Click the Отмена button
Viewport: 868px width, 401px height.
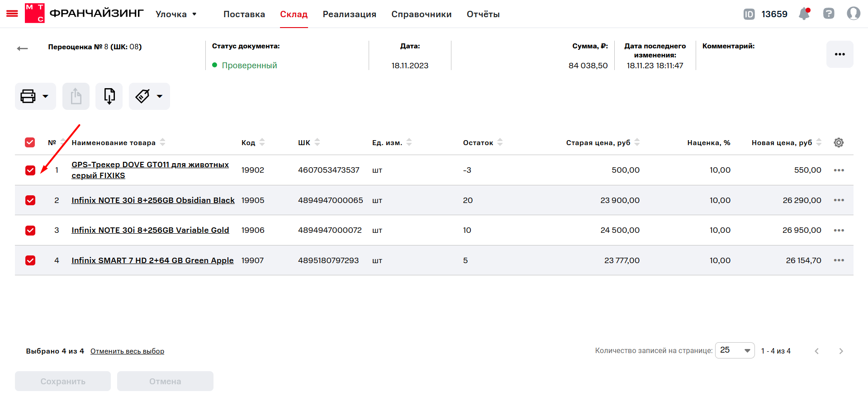165,381
